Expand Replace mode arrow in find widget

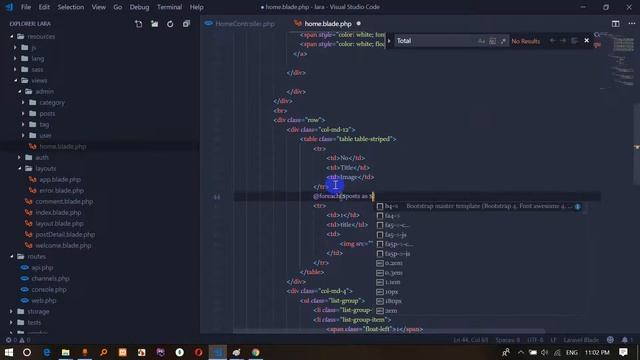(x=389, y=41)
